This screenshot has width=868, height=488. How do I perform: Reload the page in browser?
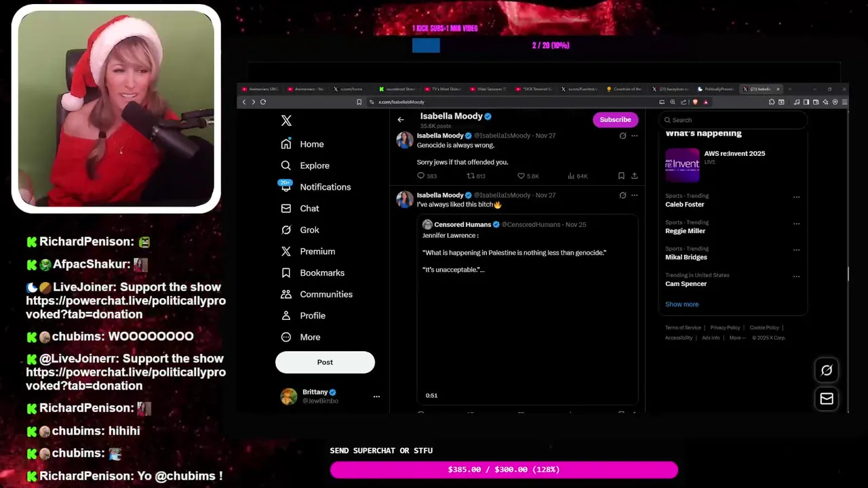263,102
